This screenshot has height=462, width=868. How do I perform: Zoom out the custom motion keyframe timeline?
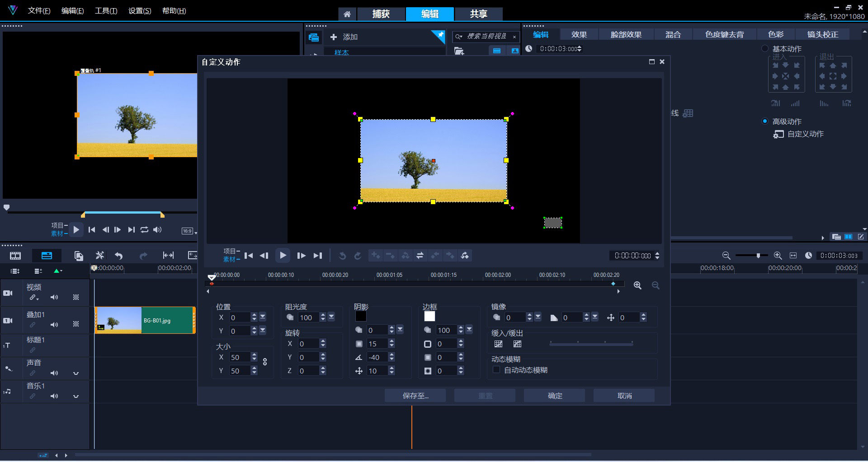656,285
